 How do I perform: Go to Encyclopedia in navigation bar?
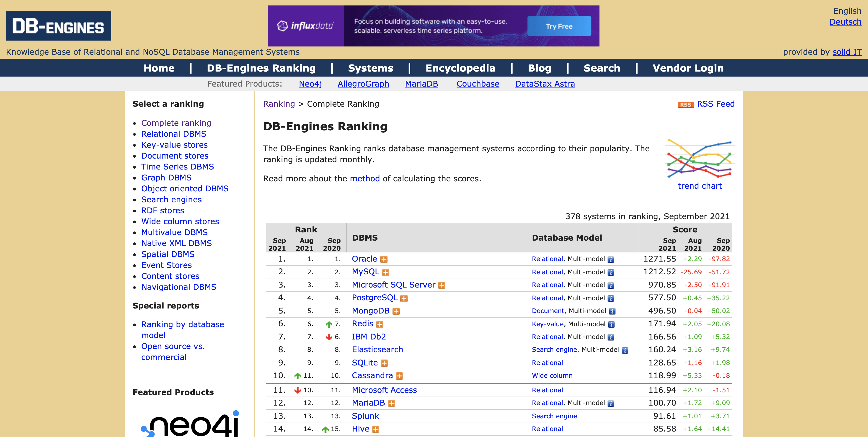pyautogui.click(x=460, y=68)
